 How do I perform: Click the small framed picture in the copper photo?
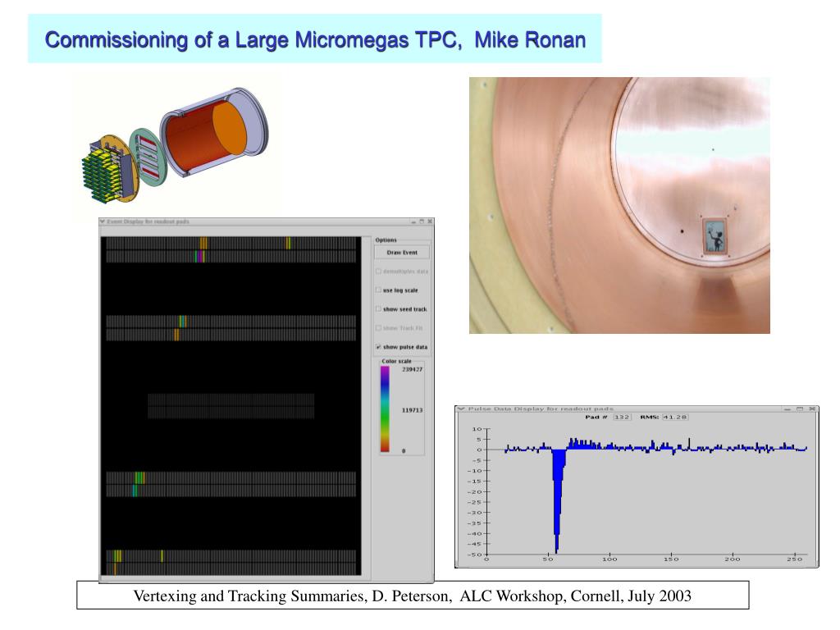[714, 235]
